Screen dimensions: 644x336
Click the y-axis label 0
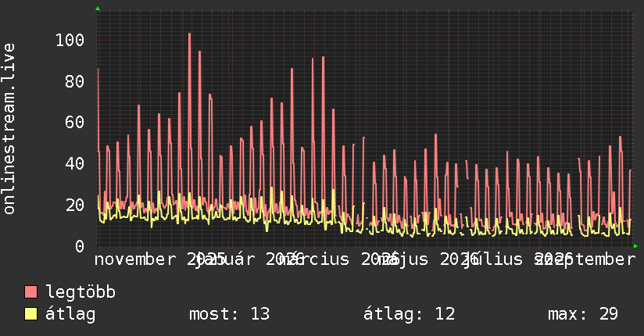[x=80, y=246]
